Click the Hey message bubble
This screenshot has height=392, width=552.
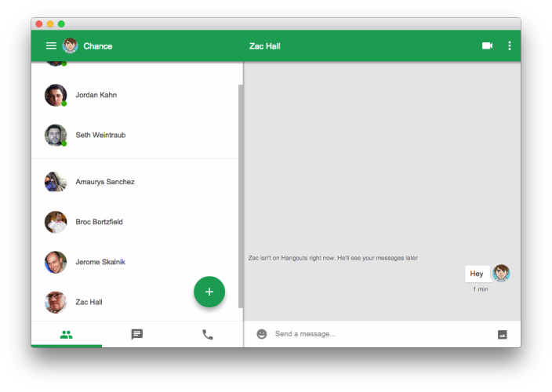pos(477,274)
